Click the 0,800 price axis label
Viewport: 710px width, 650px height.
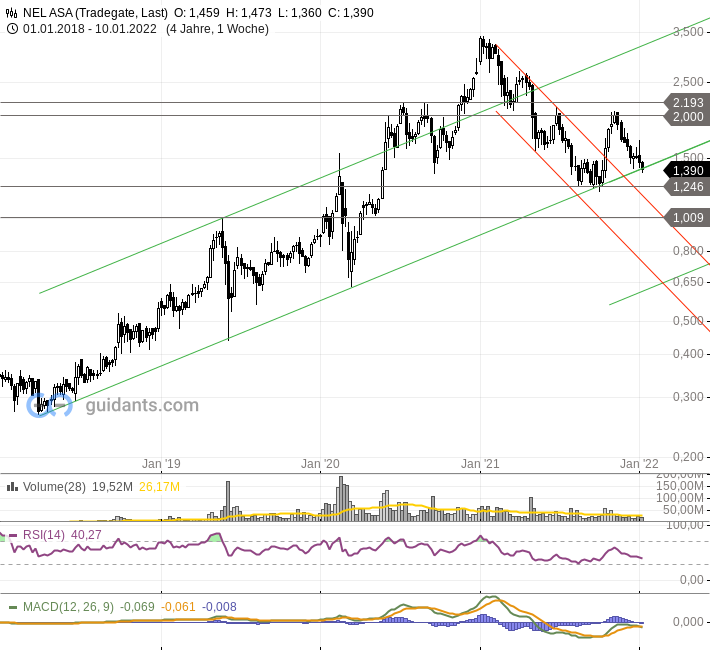pyautogui.click(x=688, y=251)
